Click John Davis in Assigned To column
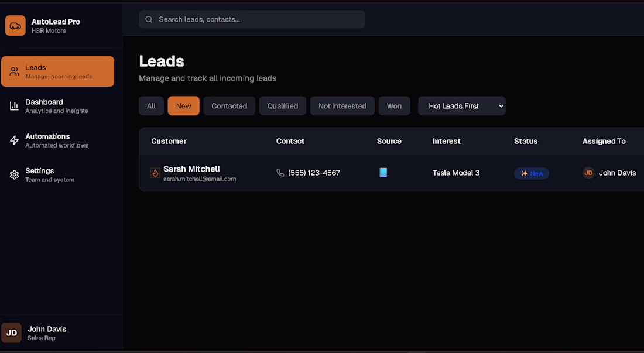 coord(617,173)
